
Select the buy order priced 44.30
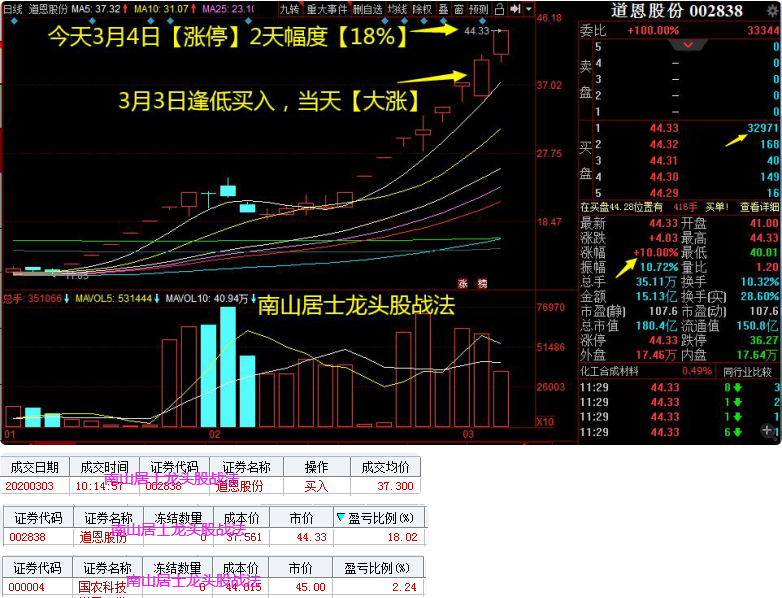(x=664, y=177)
